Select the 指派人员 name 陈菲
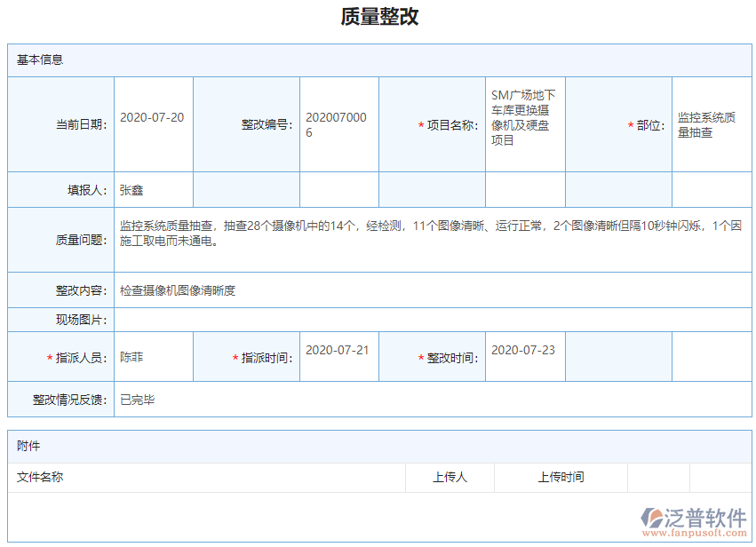This screenshot has height=547, width=756. tap(131, 355)
